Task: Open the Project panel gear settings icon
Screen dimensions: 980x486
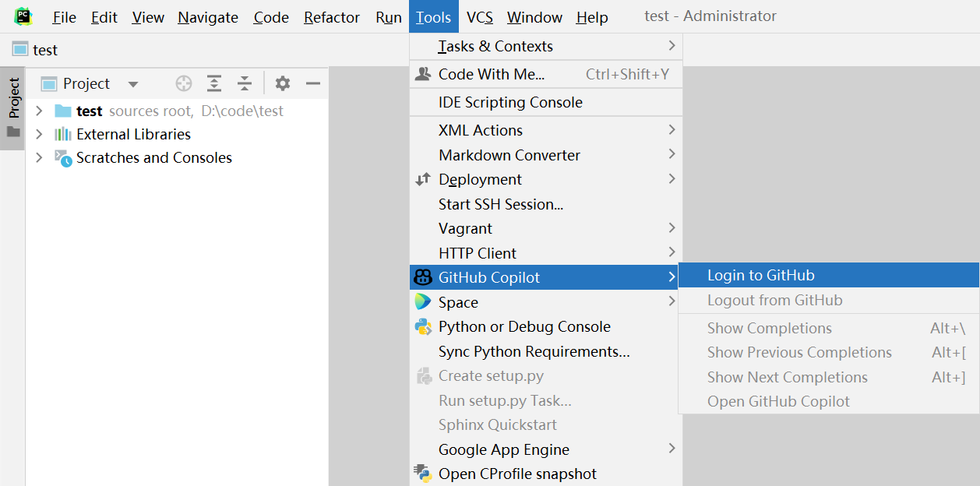Action: click(x=283, y=83)
